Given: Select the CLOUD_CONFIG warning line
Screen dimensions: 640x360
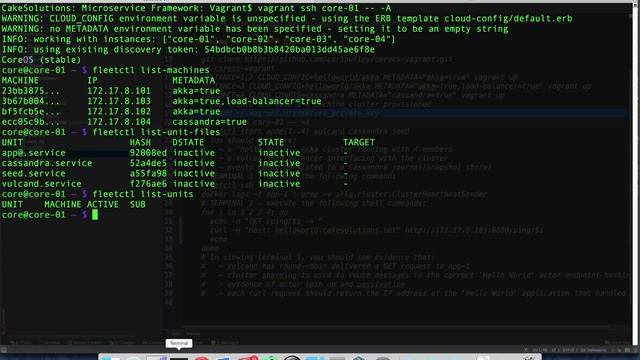Looking at the screenshot, I should pyautogui.click(x=287, y=18).
